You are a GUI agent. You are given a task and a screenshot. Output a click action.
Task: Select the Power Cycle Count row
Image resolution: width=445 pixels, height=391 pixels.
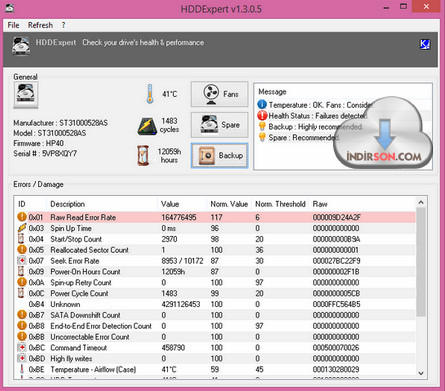coord(215,293)
